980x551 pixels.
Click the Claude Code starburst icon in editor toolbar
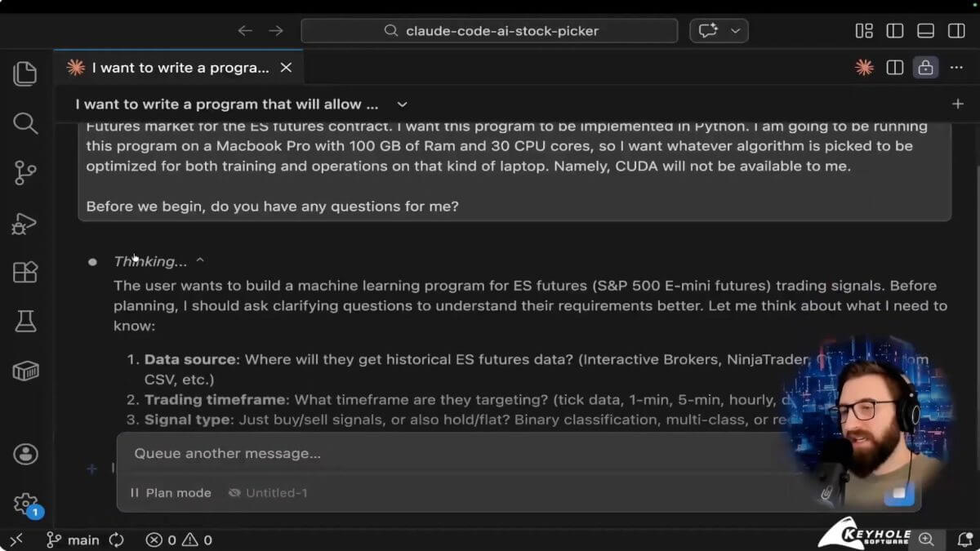click(x=864, y=68)
